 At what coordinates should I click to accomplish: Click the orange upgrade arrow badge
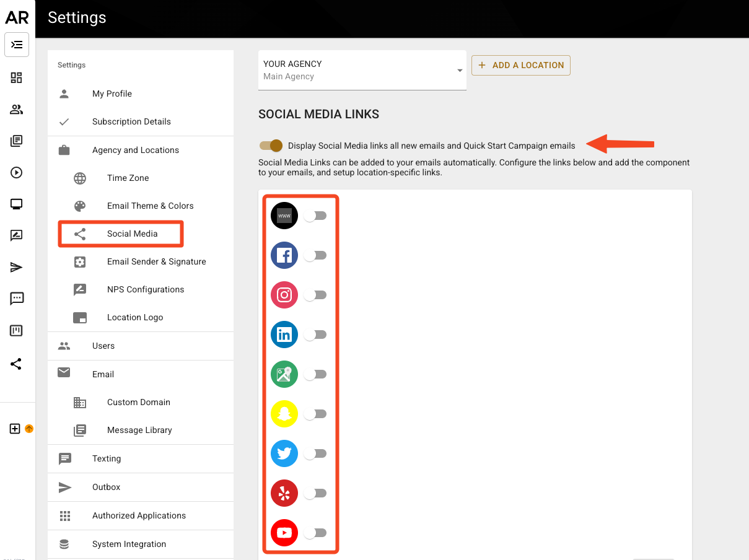click(28, 429)
